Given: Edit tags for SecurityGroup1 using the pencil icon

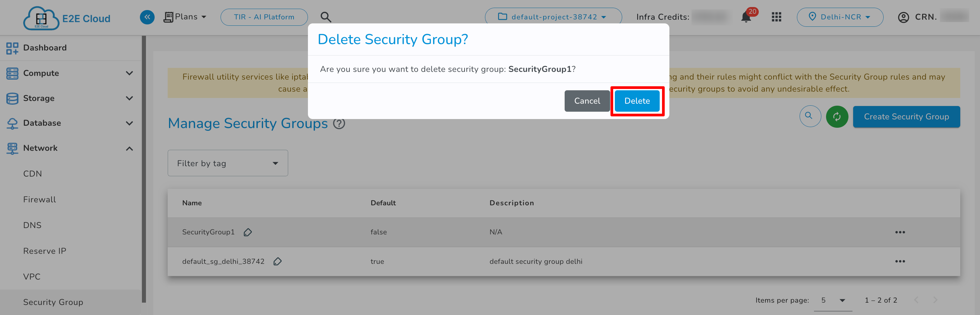Looking at the screenshot, I should click(248, 232).
